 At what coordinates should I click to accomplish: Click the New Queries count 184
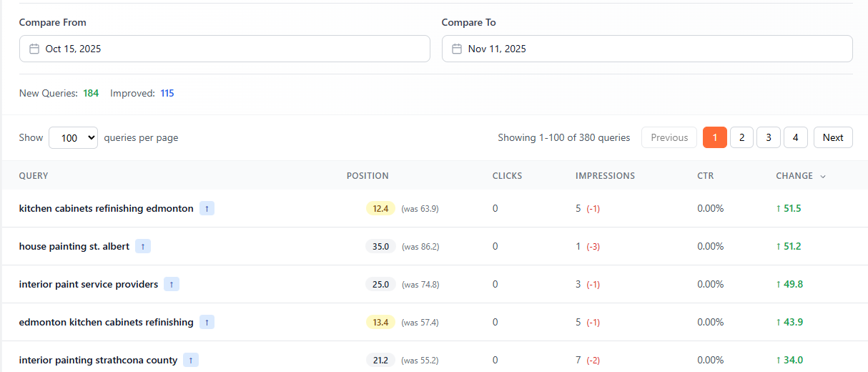pyautogui.click(x=91, y=93)
